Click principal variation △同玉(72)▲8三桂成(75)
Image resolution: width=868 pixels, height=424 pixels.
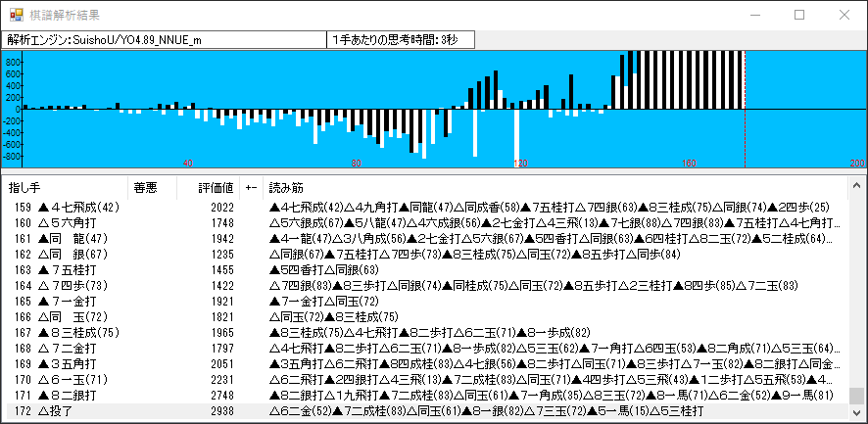tap(333, 317)
